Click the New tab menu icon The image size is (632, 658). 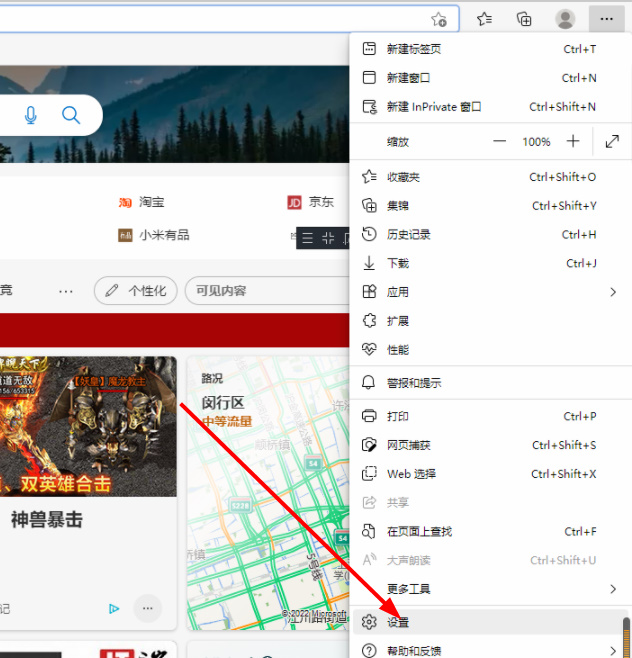click(369, 49)
